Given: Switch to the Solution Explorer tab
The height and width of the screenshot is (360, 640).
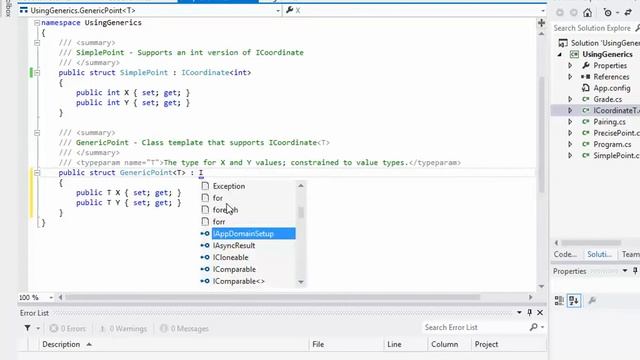Looking at the screenshot, I should (599, 254).
